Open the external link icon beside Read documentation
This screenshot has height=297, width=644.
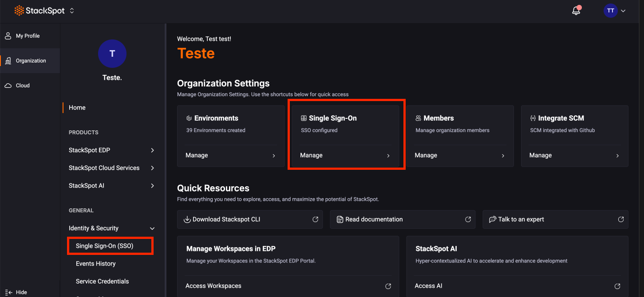pyautogui.click(x=468, y=219)
